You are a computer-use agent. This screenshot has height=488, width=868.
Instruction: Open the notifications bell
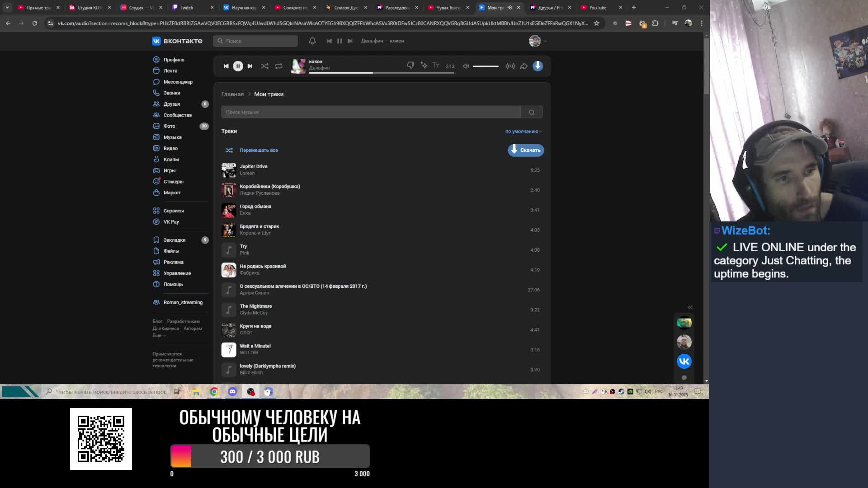coord(312,41)
